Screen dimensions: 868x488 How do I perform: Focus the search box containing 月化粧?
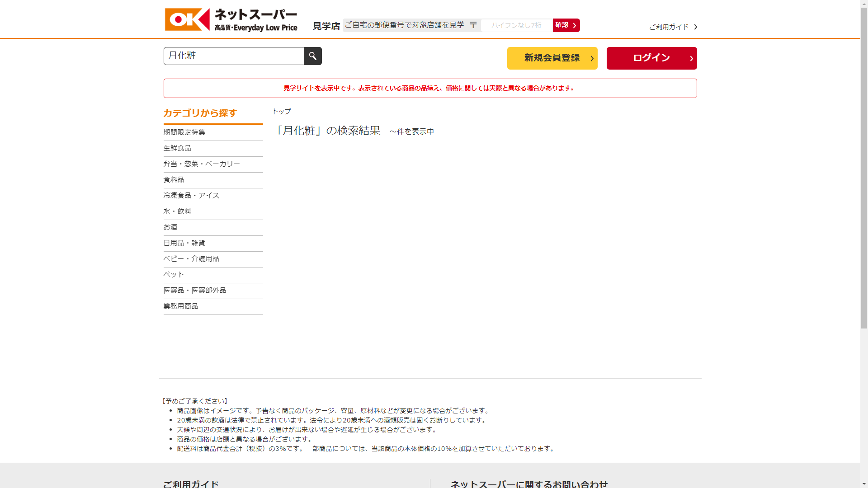coord(233,56)
